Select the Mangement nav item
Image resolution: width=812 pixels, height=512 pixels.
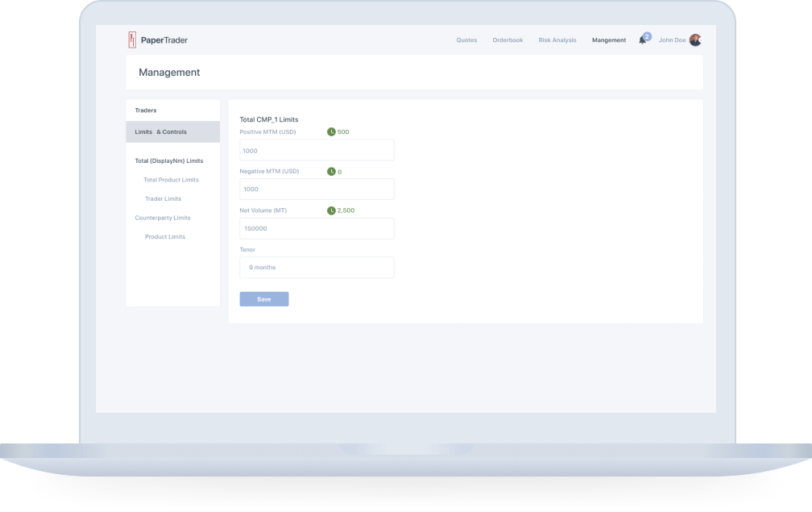(x=609, y=40)
